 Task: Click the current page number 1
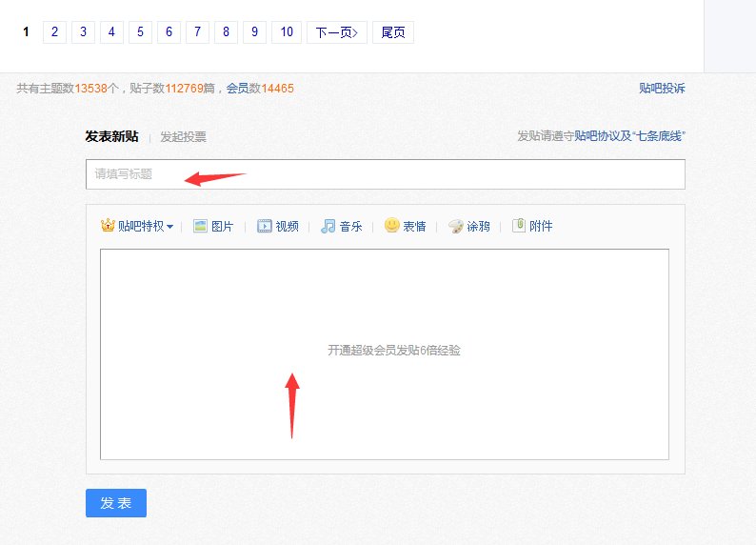coord(26,32)
